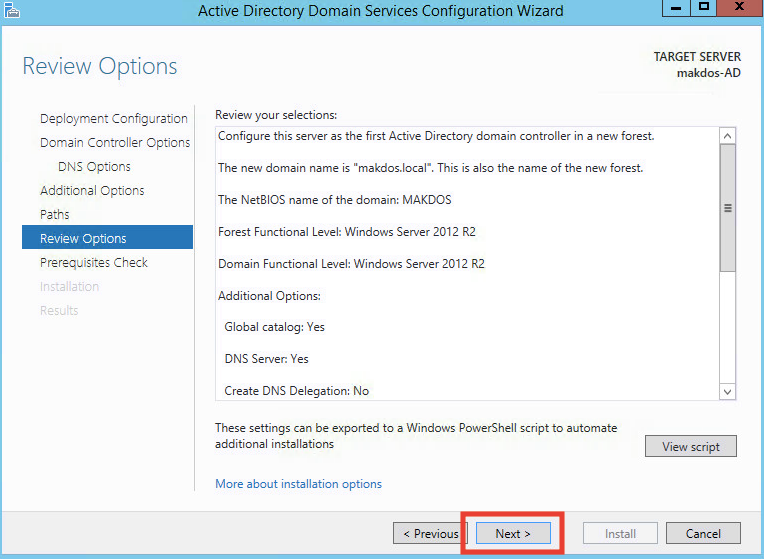The height and width of the screenshot is (559, 764).
Task: Select the DNS Options step
Action: pos(95,166)
